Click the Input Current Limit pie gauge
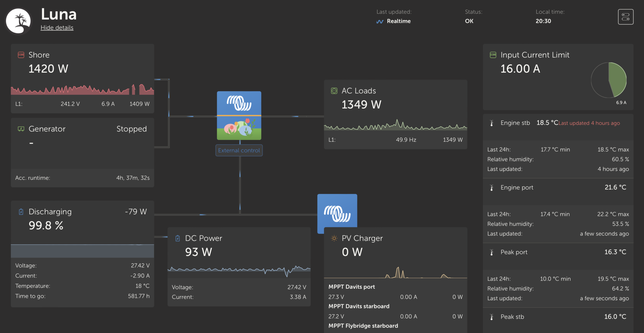644x333 pixels. point(609,80)
